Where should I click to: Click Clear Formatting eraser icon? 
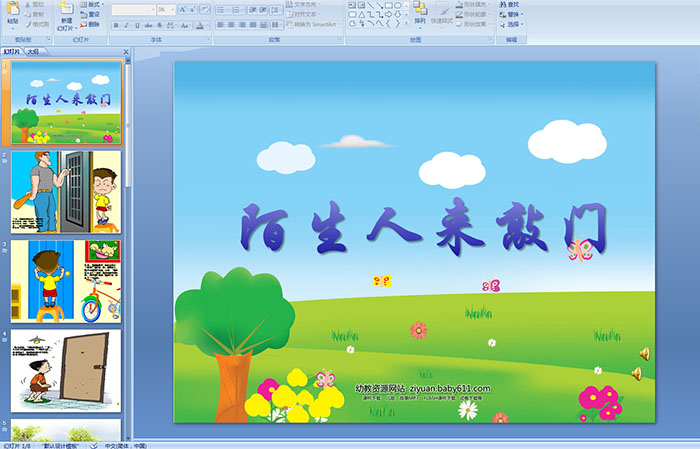pyautogui.click(x=204, y=9)
